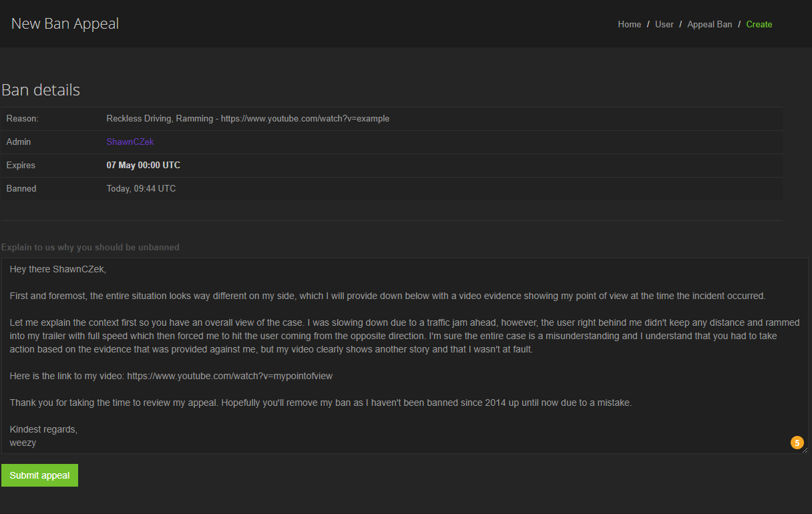This screenshot has height=514, width=812.
Task: Submit the ban appeal
Action: coord(39,475)
